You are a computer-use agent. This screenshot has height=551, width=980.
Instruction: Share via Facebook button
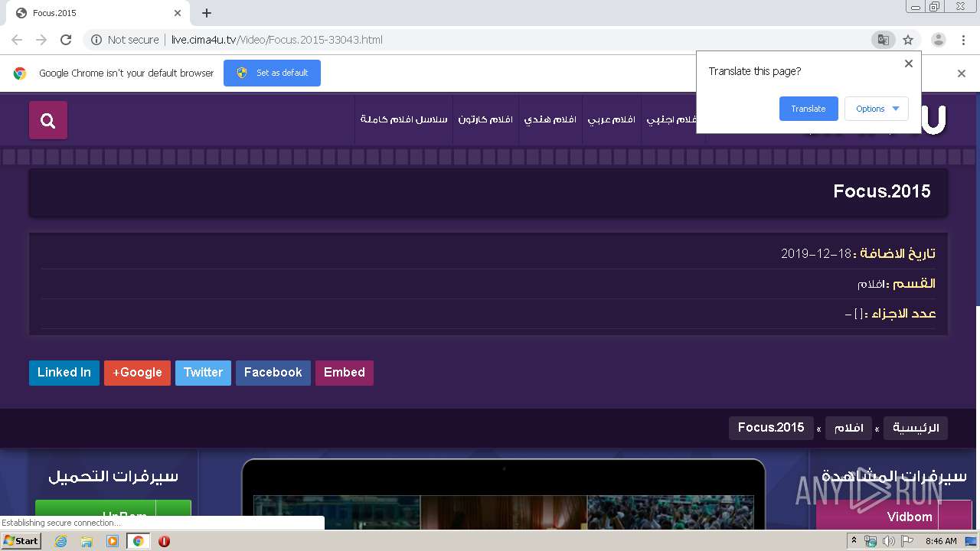(x=273, y=373)
